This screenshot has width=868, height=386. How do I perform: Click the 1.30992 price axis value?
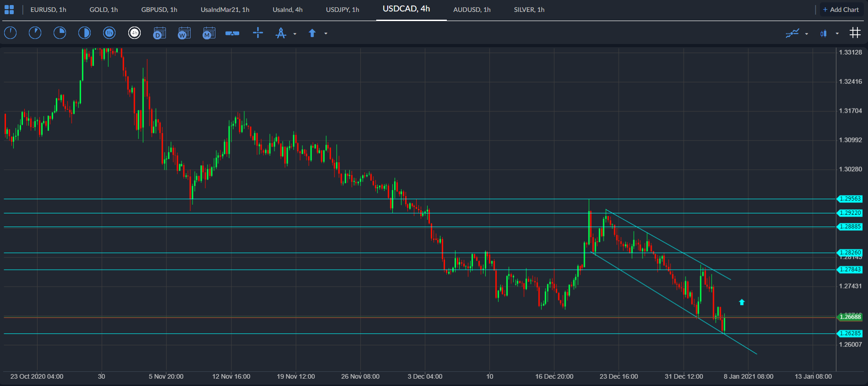850,140
